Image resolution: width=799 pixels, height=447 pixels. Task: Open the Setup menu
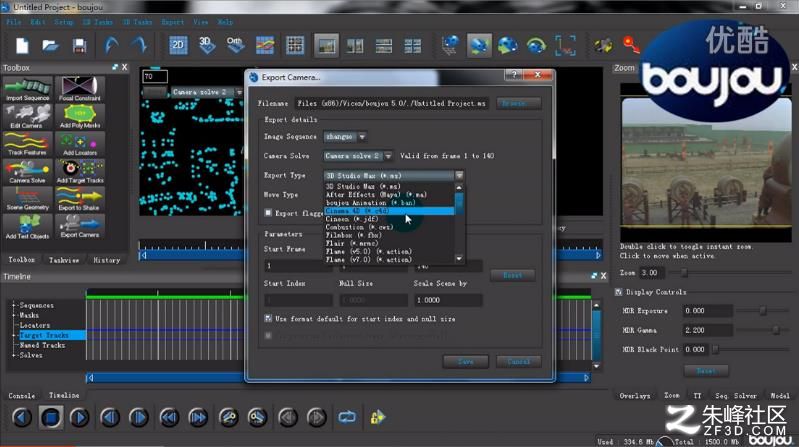(64, 22)
